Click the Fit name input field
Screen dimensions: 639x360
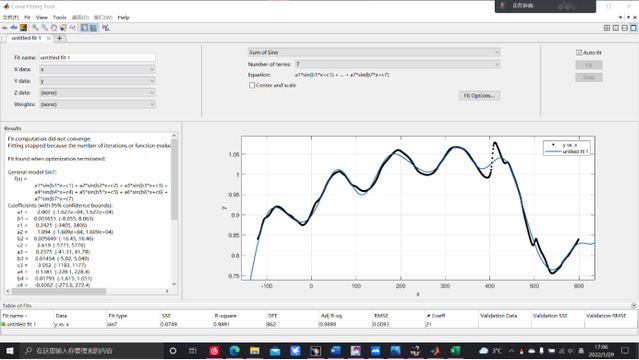pos(97,57)
